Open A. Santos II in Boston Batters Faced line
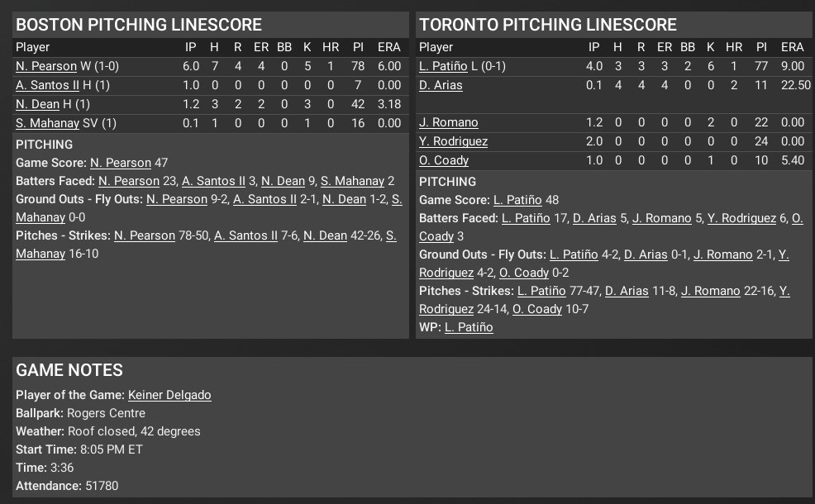Screen dimensions: 815x504 214,181
